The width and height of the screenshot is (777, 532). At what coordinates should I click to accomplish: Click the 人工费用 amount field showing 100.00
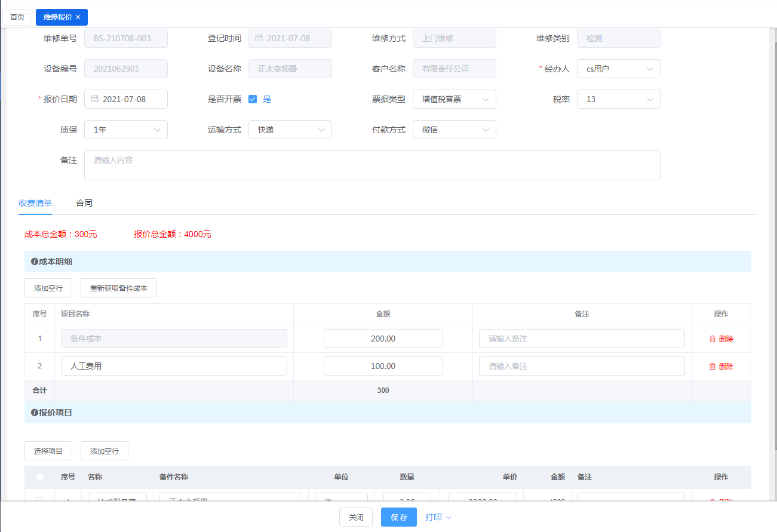[383, 366]
